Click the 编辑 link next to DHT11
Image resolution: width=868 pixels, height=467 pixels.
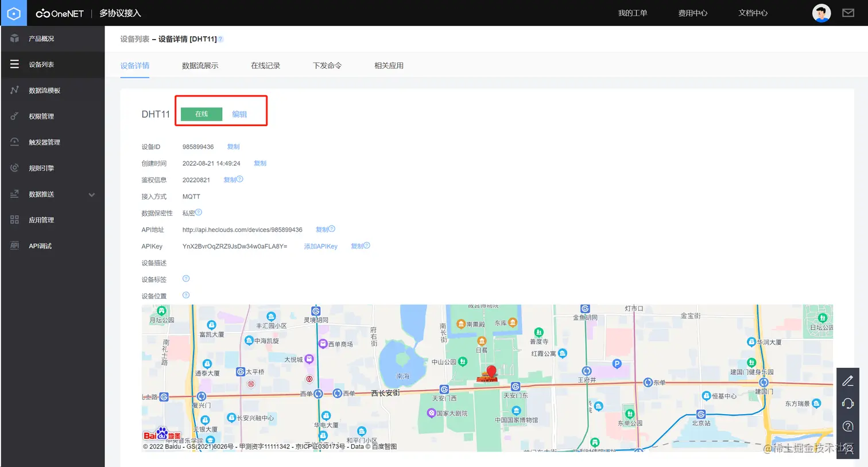(239, 114)
